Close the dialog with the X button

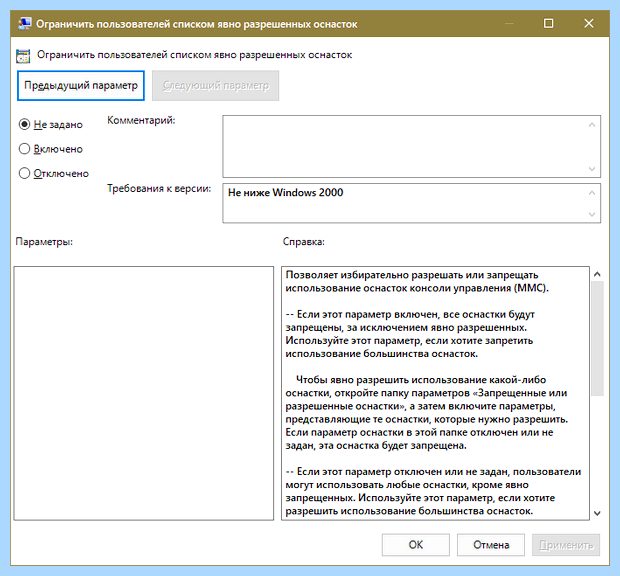[x=589, y=24]
